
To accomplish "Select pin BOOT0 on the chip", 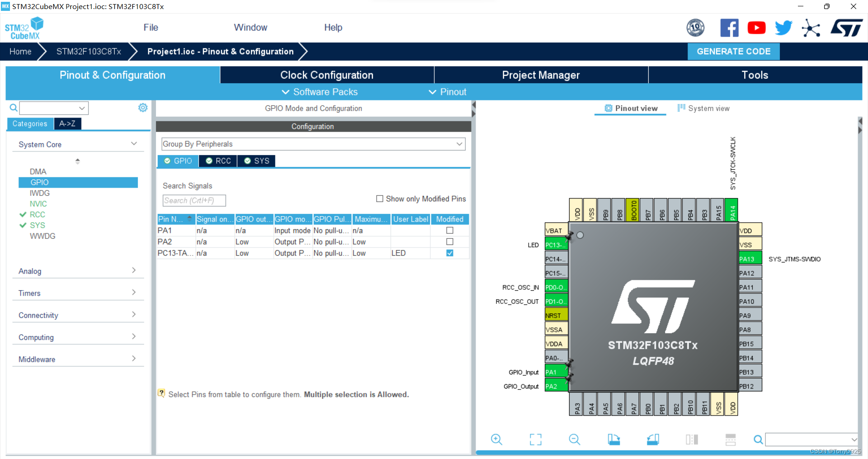I will 633,210.
